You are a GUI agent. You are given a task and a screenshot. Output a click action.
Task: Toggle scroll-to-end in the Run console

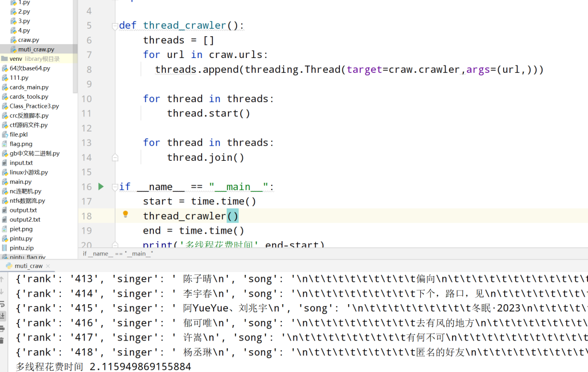[x=3, y=316]
